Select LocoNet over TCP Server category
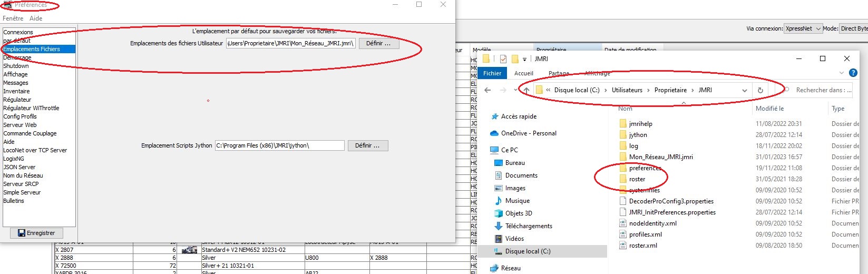Screen dimensions: 868x274 click(x=35, y=150)
